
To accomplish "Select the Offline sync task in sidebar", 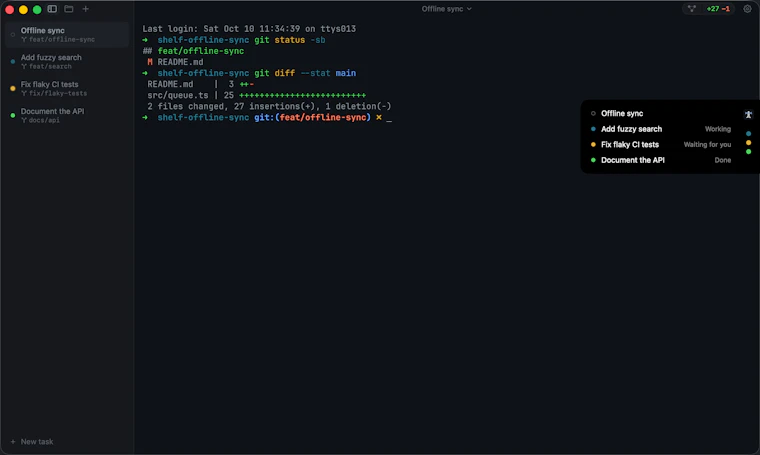I will tap(67, 34).
